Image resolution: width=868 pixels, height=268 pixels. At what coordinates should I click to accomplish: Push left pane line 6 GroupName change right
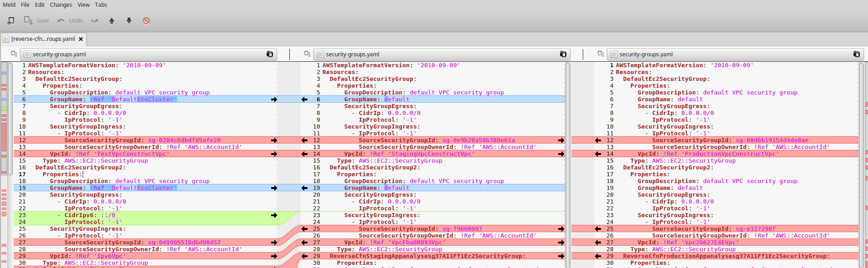pos(274,99)
